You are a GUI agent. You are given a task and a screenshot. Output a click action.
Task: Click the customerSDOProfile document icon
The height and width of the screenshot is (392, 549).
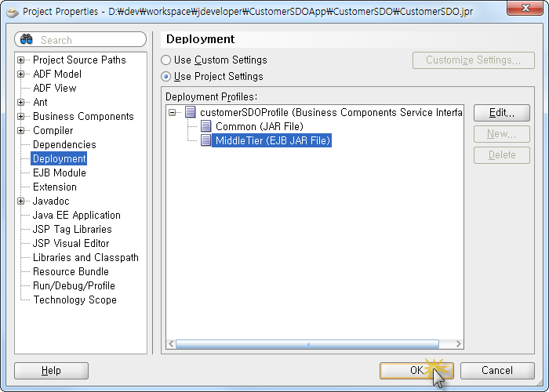[x=190, y=112]
